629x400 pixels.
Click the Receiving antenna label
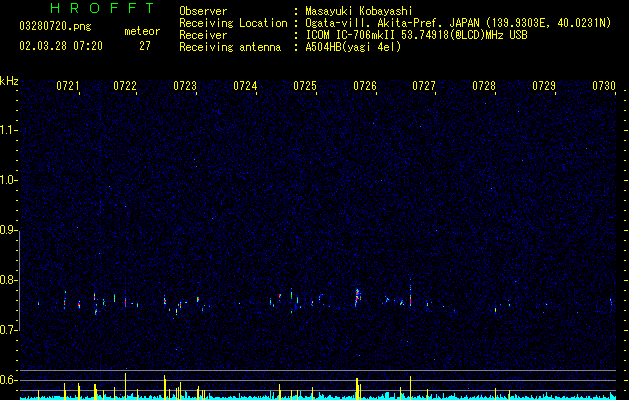230,47
